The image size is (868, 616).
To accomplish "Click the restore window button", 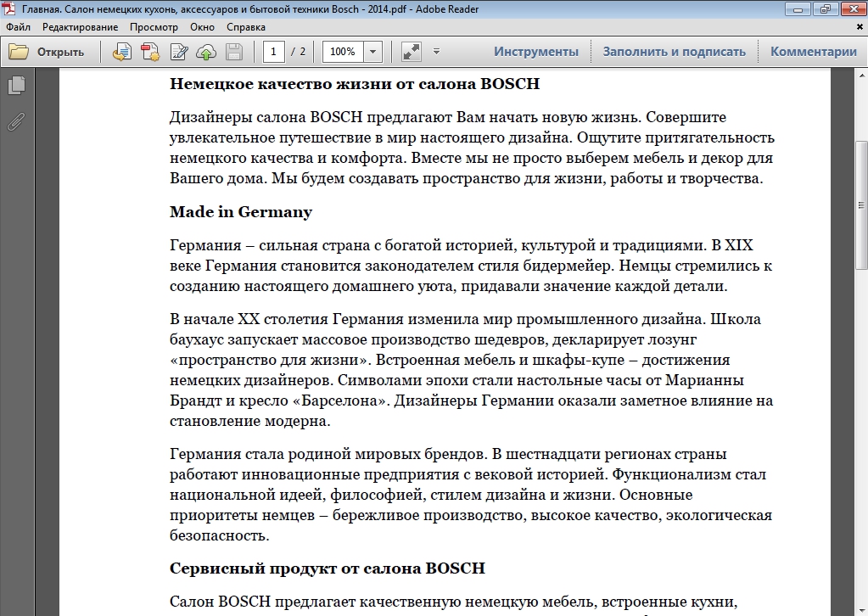I will coord(826,8).
